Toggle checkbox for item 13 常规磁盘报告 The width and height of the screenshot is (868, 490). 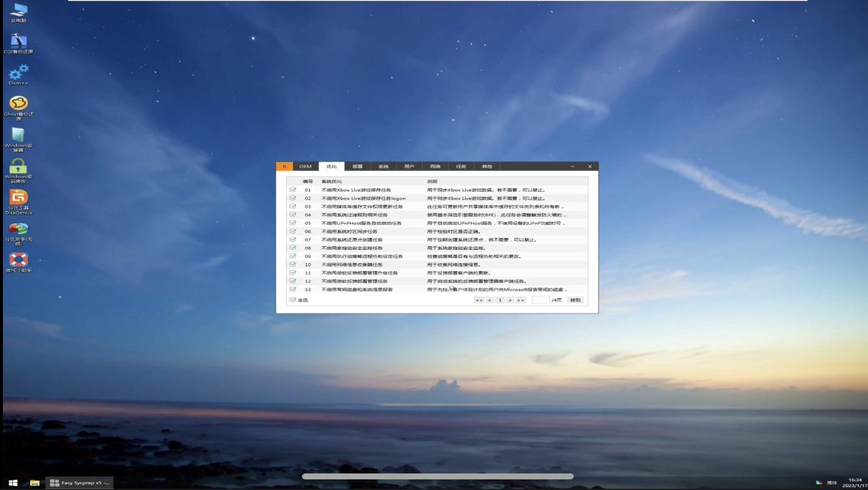coord(292,289)
